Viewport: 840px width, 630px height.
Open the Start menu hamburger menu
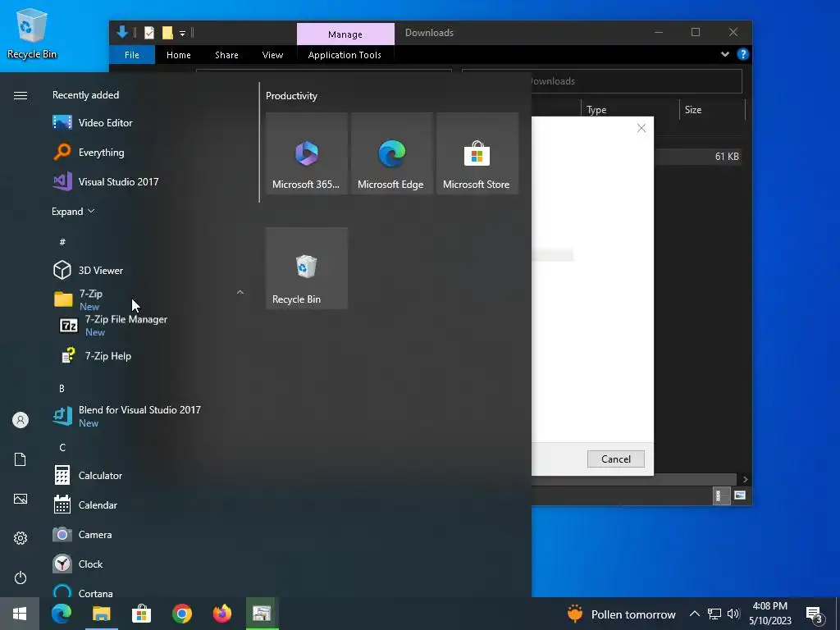coord(21,95)
